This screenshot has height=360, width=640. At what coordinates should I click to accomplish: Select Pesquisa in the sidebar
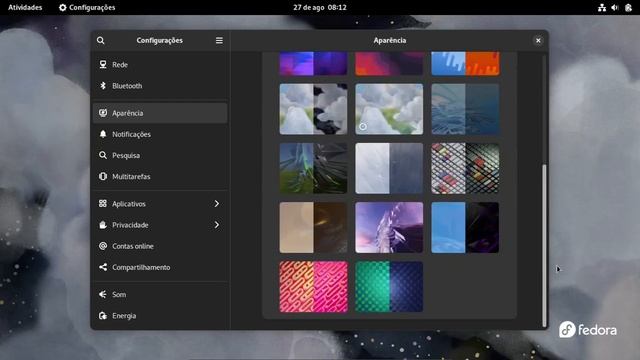click(x=160, y=155)
